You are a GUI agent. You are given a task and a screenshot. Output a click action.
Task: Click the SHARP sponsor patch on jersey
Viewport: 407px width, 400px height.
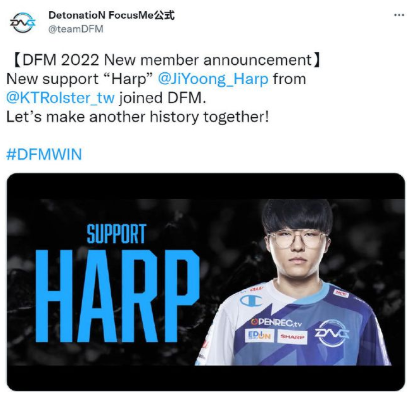point(292,337)
